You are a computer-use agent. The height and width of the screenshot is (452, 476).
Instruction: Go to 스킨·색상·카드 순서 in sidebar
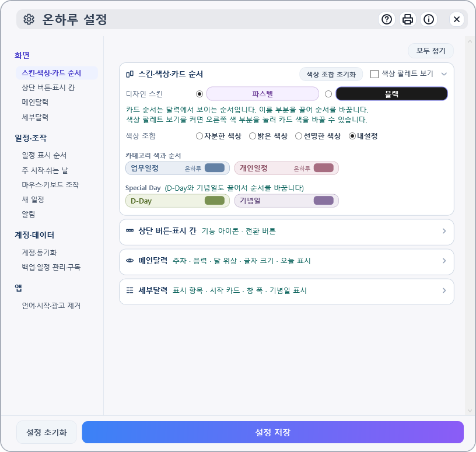[x=57, y=73]
